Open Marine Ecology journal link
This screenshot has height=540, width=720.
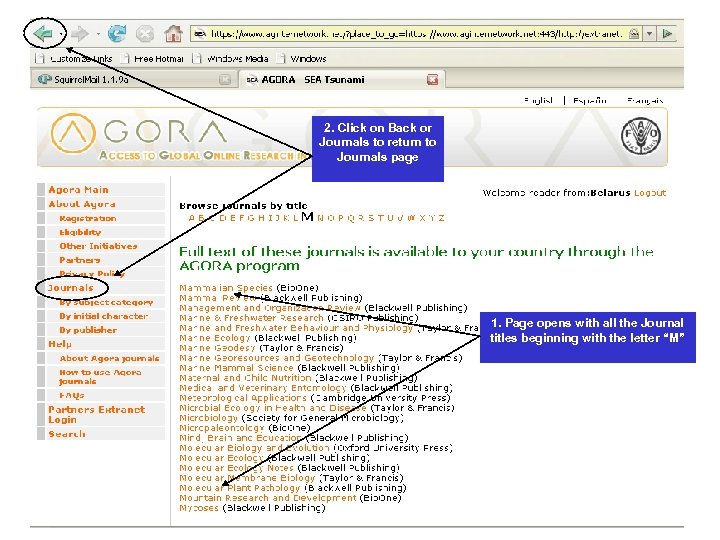coord(215,338)
